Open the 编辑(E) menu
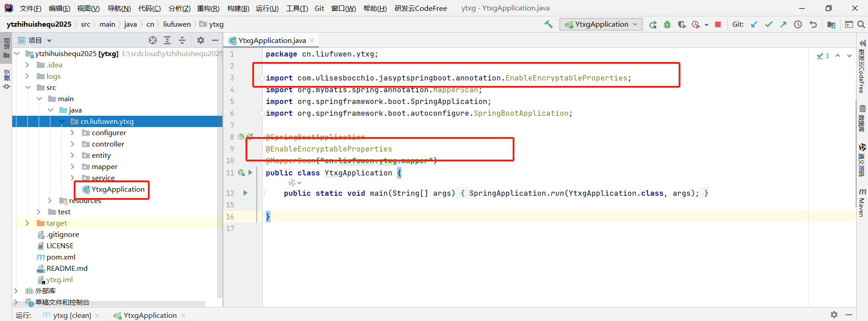 point(59,8)
